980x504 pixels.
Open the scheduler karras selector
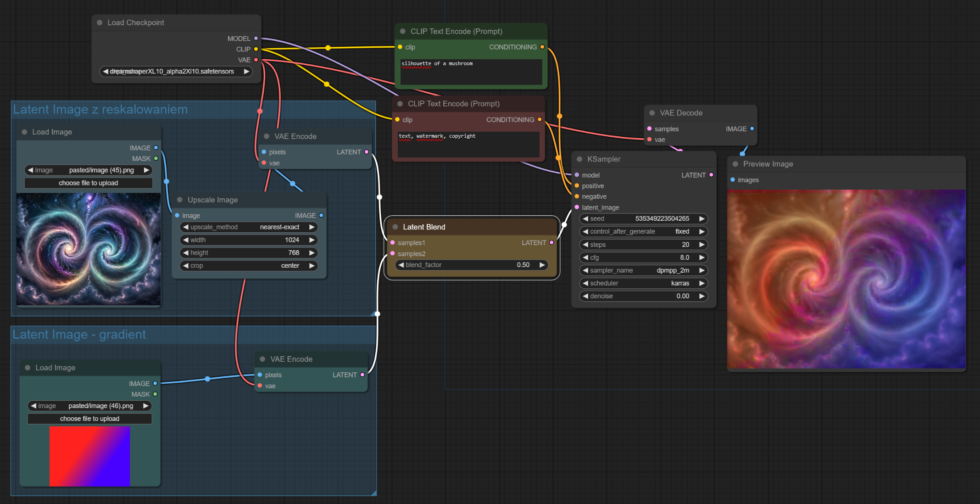tap(643, 283)
